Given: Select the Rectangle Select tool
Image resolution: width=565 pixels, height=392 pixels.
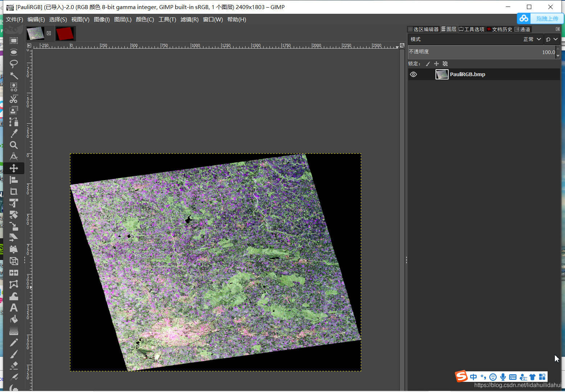Looking at the screenshot, I should (x=14, y=41).
